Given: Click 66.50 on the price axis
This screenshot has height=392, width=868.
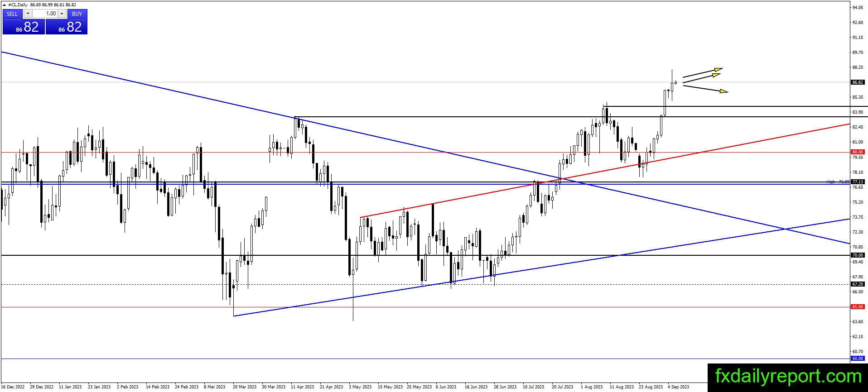Looking at the screenshot, I should (x=858, y=292).
